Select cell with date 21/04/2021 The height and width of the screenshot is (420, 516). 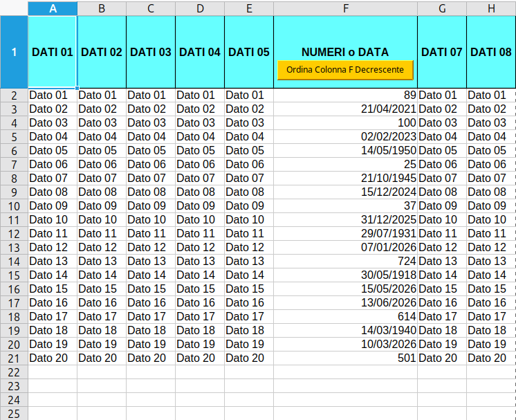pos(346,109)
